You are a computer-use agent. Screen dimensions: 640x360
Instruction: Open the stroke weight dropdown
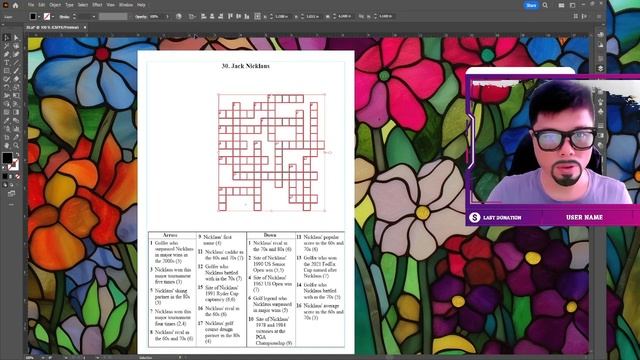pos(93,16)
